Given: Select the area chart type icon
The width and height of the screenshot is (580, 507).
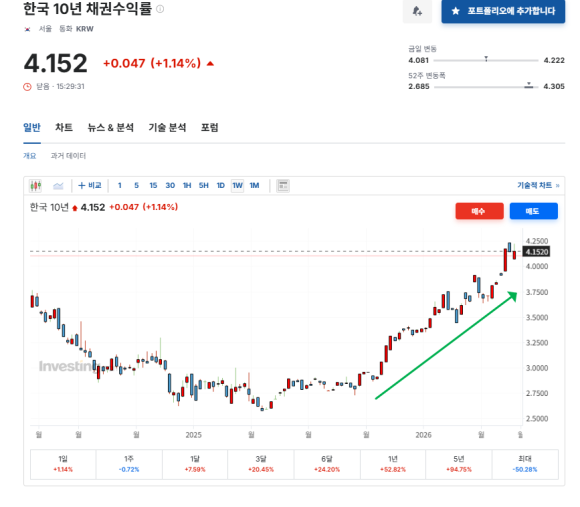Looking at the screenshot, I should click(58, 186).
